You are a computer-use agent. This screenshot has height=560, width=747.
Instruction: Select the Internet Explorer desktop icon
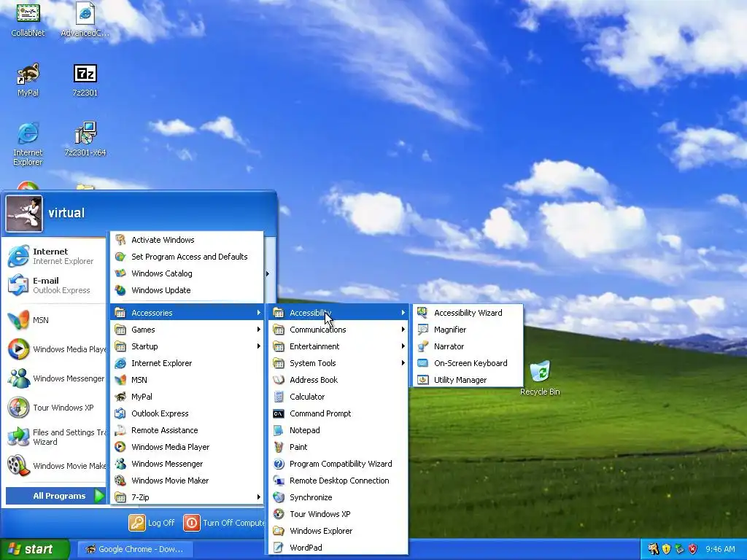point(28,144)
